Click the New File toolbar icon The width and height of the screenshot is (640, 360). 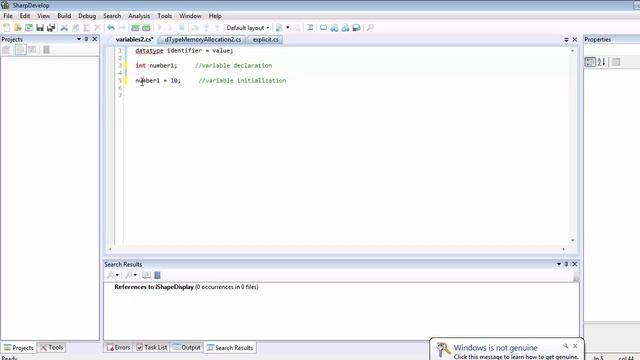click(x=7, y=28)
